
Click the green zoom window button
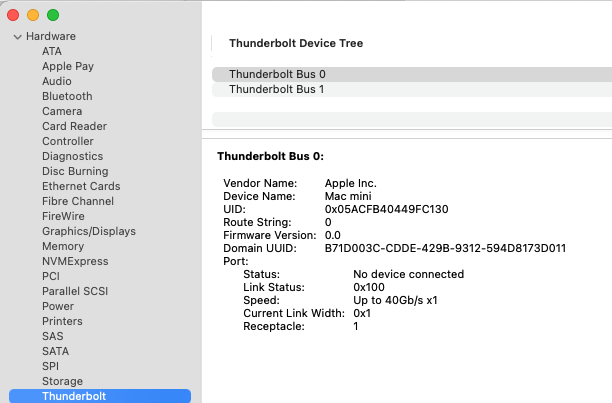click(53, 15)
